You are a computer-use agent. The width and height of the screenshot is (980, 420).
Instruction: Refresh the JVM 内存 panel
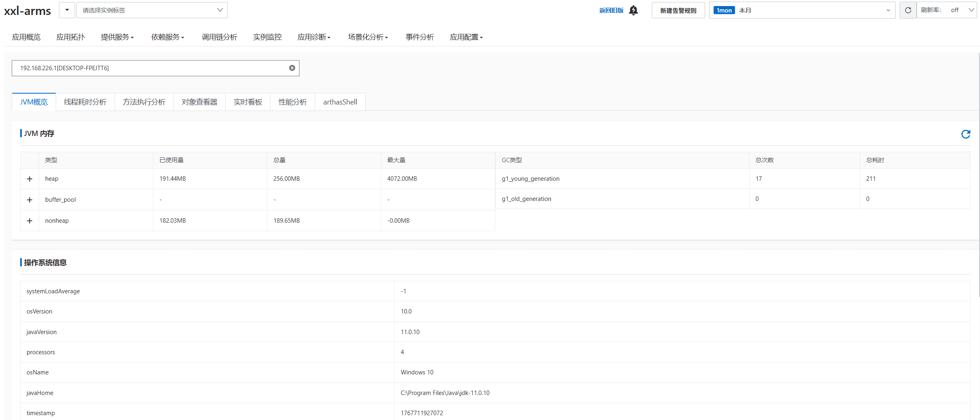click(965, 134)
